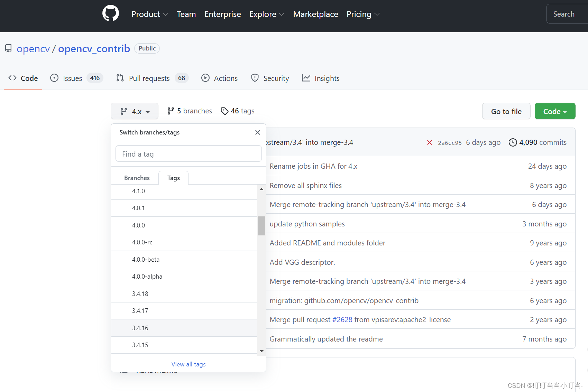The width and height of the screenshot is (588, 392).
Task: Click the View all tags link
Action: pyautogui.click(x=189, y=364)
